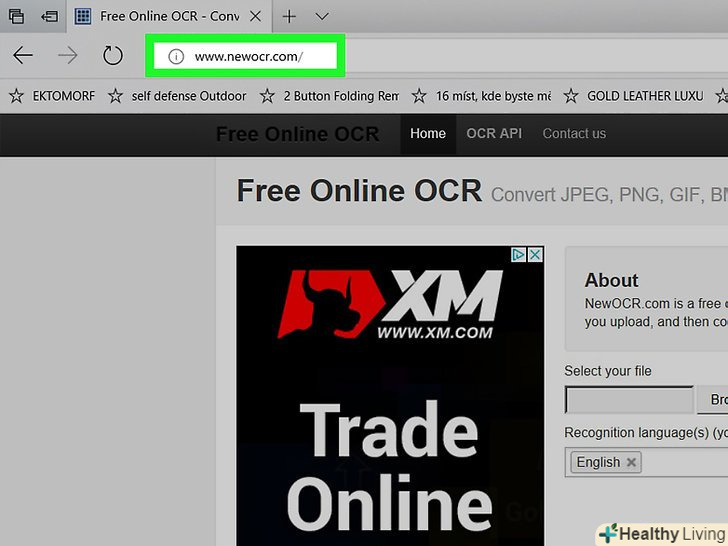Open the EKTOMORF bookmark
This screenshot has width=728, height=546.
coord(64,96)
